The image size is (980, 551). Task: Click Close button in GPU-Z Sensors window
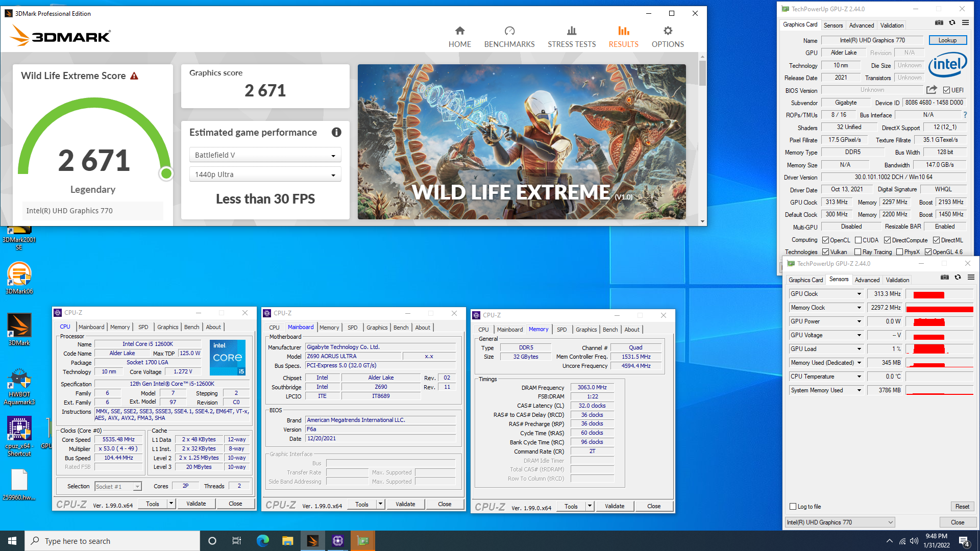(x=958, y=522)
